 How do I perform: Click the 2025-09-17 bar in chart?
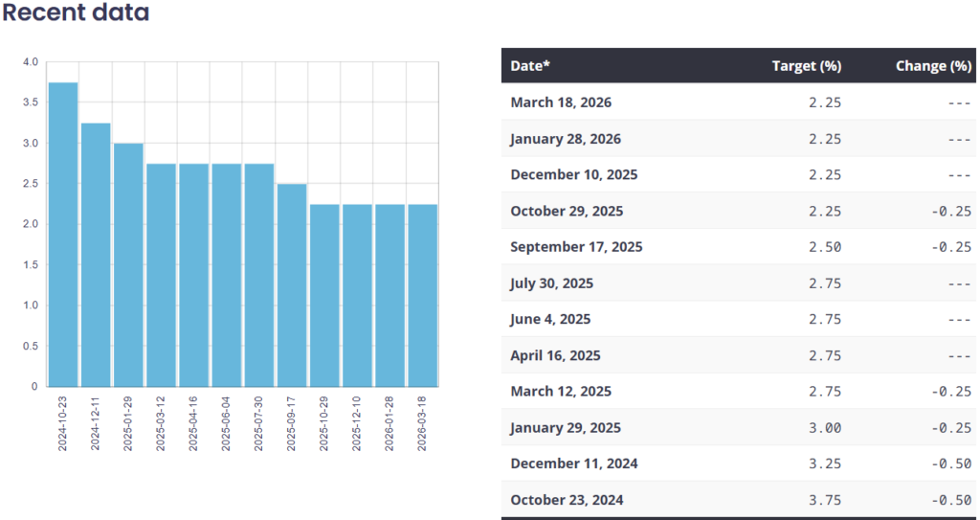[292, 284]
